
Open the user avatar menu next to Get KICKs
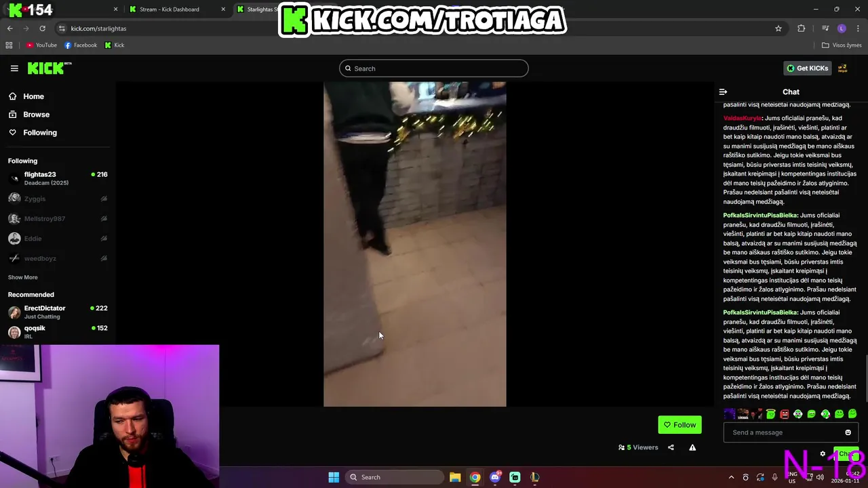pyautogui.click(x=843, y=68)
